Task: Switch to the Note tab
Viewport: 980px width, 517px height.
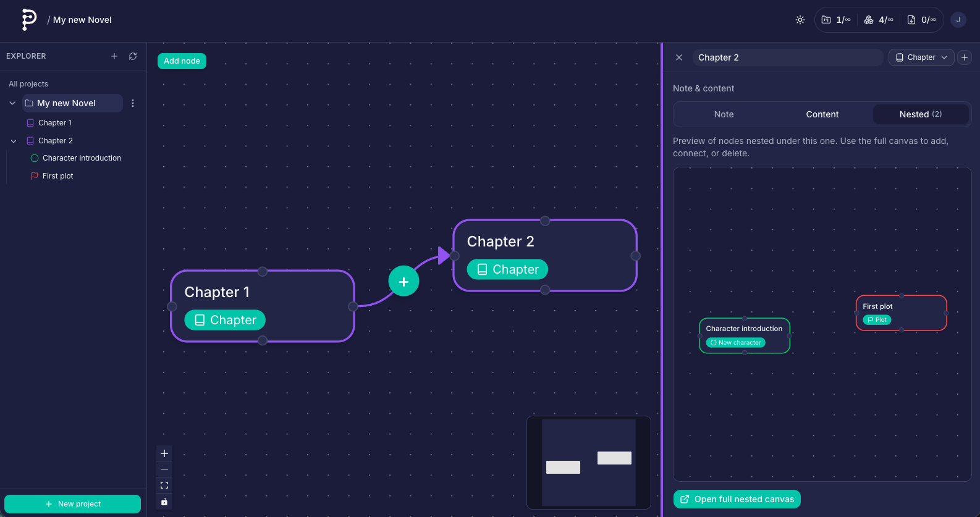Action: (724, 114)
